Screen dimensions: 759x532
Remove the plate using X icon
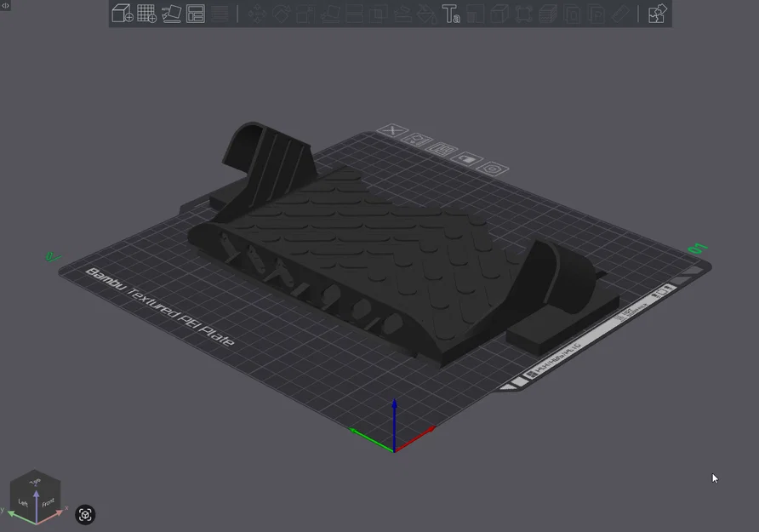coord(392,130)
